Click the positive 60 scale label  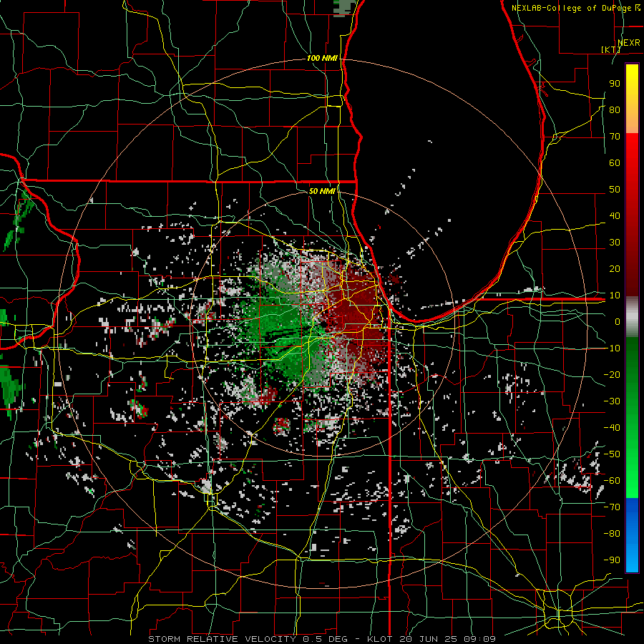click(615, 163)
